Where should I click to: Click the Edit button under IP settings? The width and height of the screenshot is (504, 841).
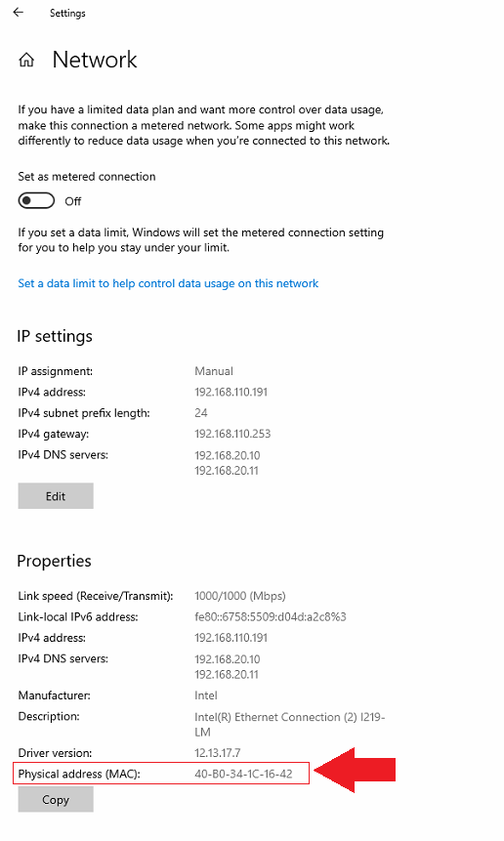pyautogui.click(x=56, y=496)
